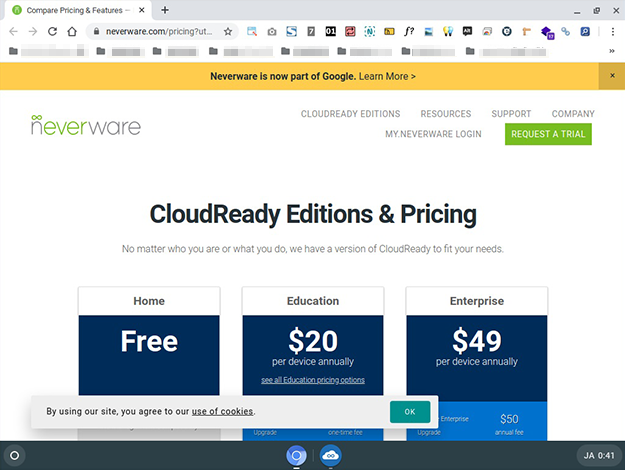The image size is (625, 470).
Task: Click the Alt text speech bubble extension
Action: [467, 31]
